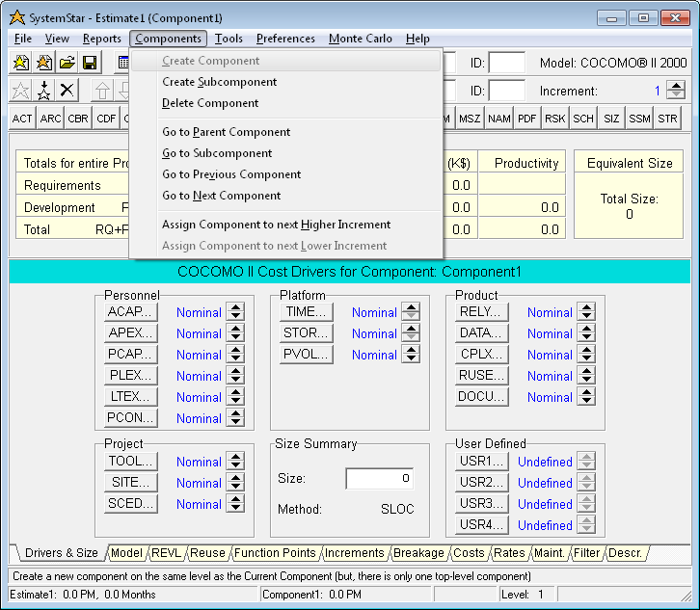The image size is (700, 610).
Task: Adjust the ACAP rating spinner
Action: [x=235, y=312]
